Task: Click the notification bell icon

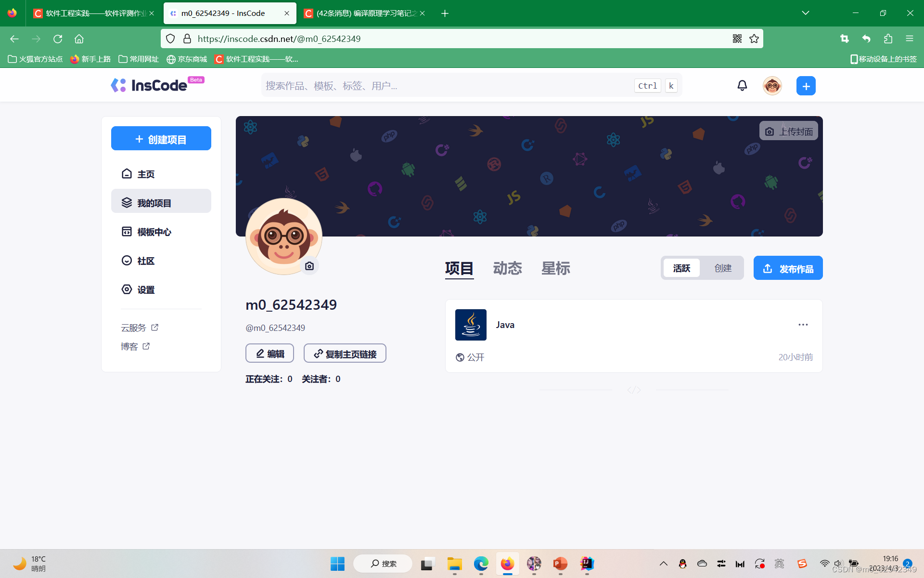Action: pos(742,86)
